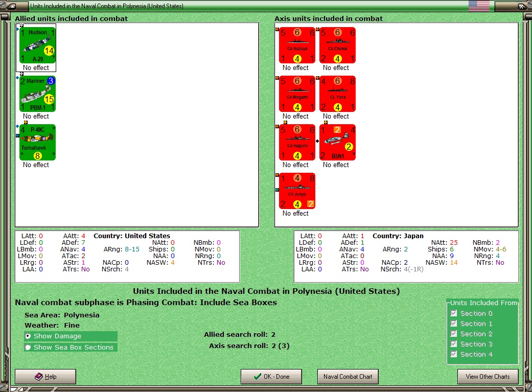Select the CL Yura light cruiser
The height and width of the screenshot is (392, 532).
(338, 94)
